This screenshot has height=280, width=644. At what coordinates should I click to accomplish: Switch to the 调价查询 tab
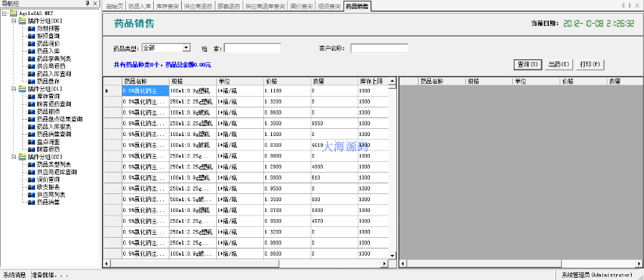tap(301, 6)
